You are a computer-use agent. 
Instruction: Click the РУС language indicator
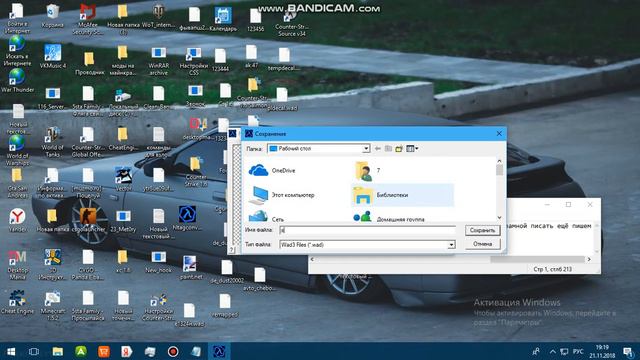click(578, 351)
